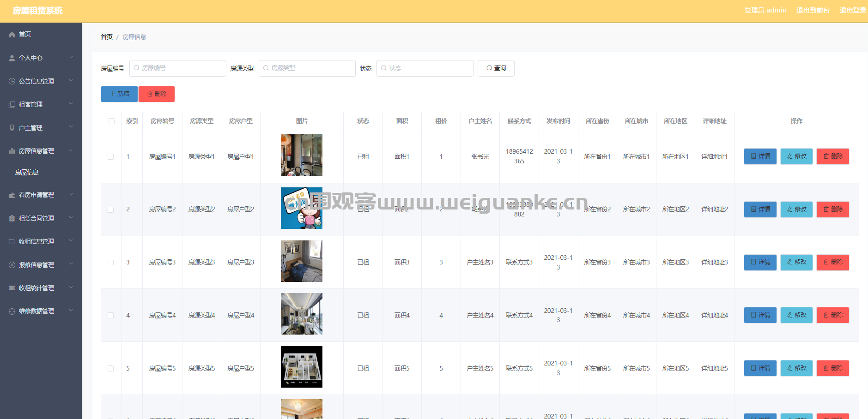Click the 房屋信息管理 chart icon
The width and height of the screenshot is (868, 419).
coord(12,151)
